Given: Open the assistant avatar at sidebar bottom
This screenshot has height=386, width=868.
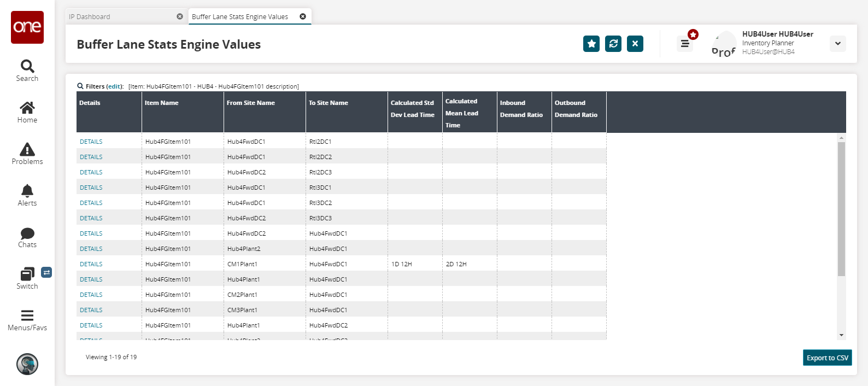Looking at the screenshot, I should 27,364.
